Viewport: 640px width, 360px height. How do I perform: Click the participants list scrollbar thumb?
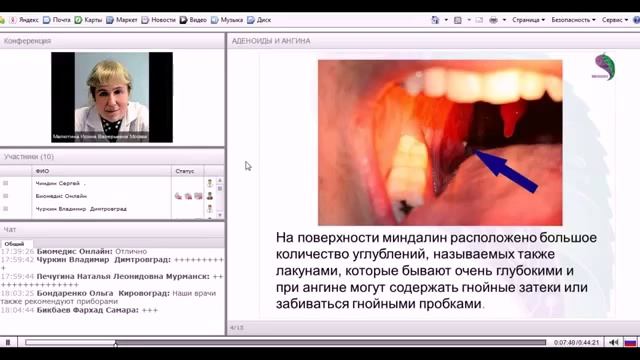point(220,188)
